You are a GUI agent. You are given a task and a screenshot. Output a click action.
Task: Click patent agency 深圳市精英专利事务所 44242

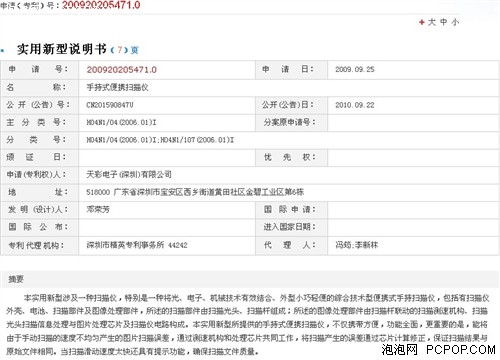[x=137, y=245]
